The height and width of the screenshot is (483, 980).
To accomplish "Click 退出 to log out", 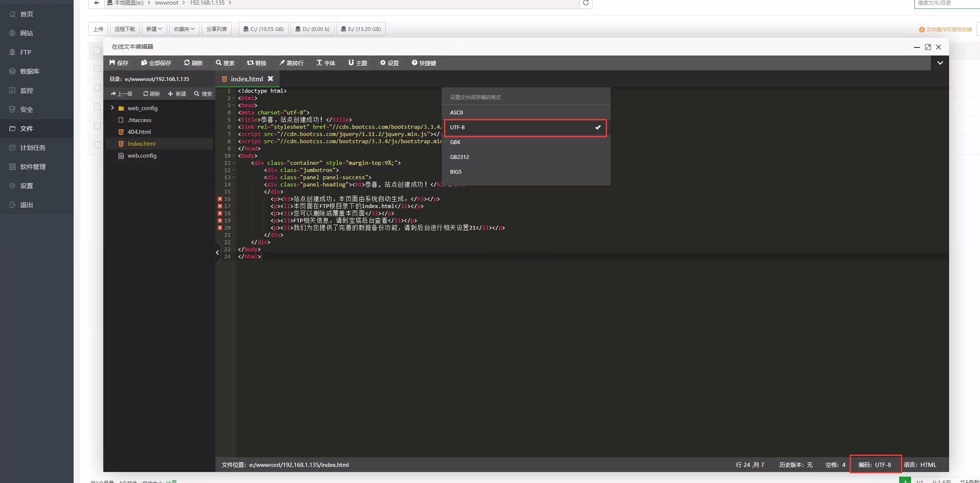I will pyautogui.click(x=26, y=205).
